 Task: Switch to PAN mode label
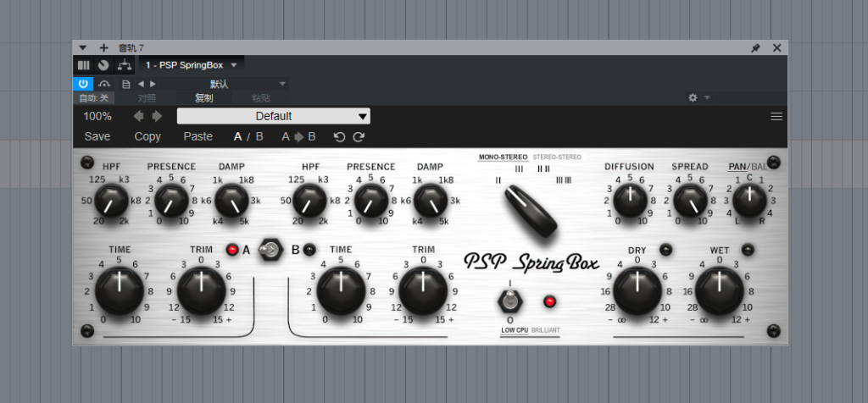pos(737,167)
